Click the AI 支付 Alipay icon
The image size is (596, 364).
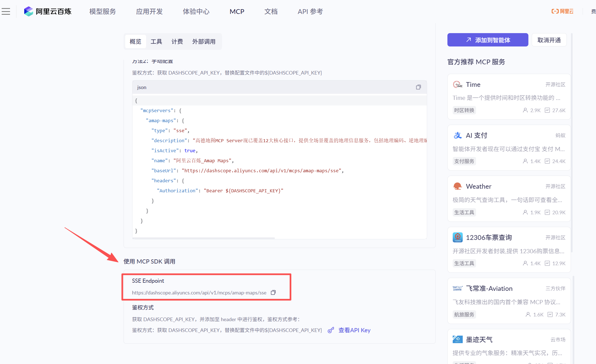tap(457, 136)
